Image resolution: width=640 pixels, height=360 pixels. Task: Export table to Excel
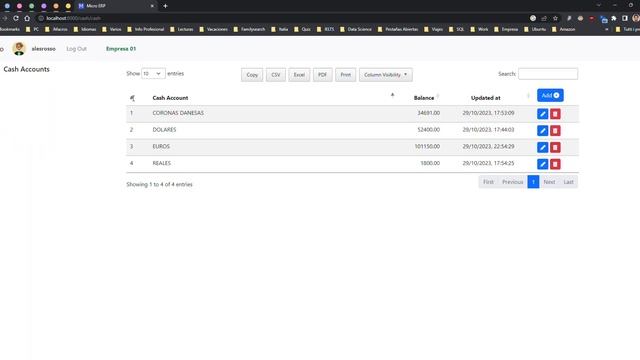(299, 75)
